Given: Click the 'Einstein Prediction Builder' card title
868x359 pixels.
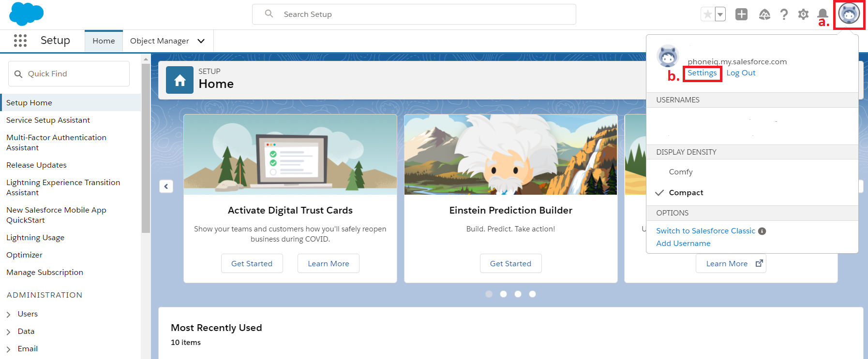Looking at the screenshot, I should (511, 210).
